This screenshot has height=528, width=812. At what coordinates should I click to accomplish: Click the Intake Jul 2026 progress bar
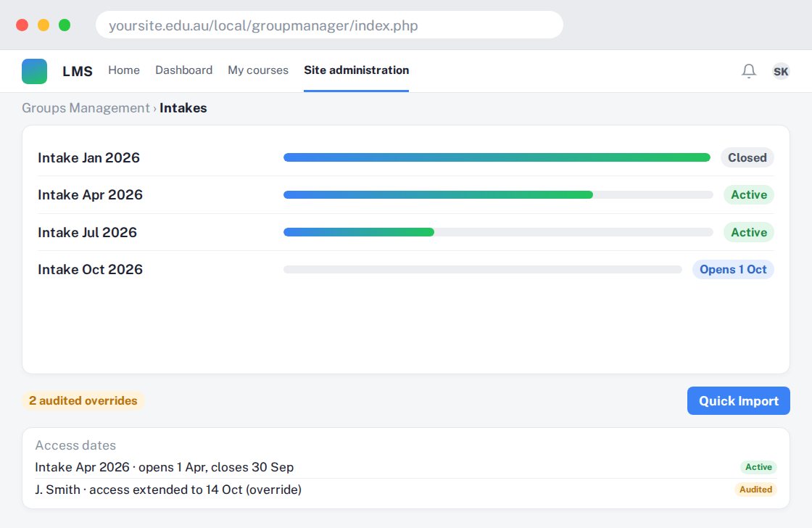coord(498,232)
